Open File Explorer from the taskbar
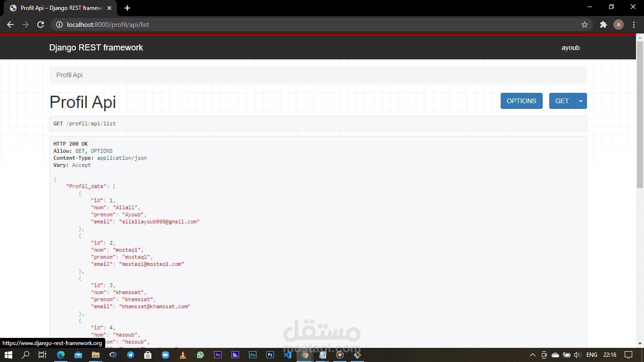This screenshot has width=644, height=362. (x=96, y=355)
